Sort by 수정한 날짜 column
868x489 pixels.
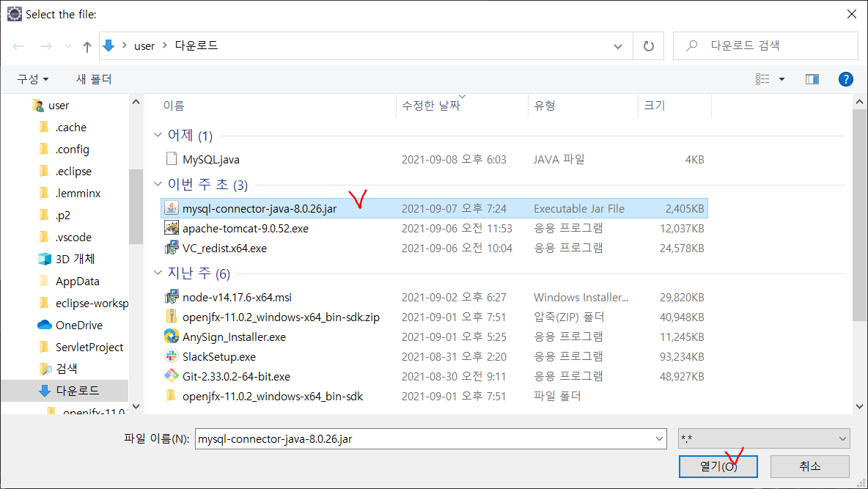(430, 106)
